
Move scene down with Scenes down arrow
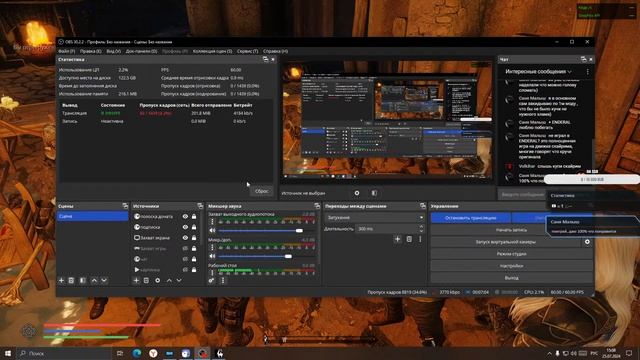104,280
